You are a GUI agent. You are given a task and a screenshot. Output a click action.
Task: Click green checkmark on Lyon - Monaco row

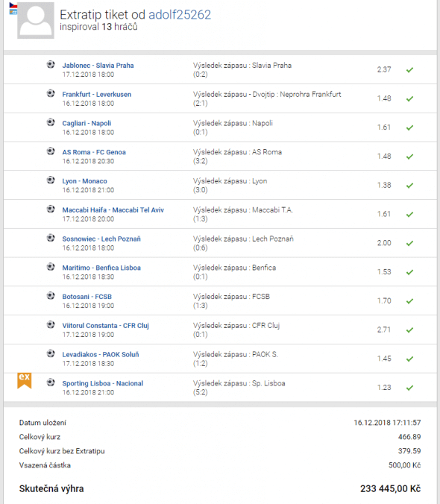[409, 186]
